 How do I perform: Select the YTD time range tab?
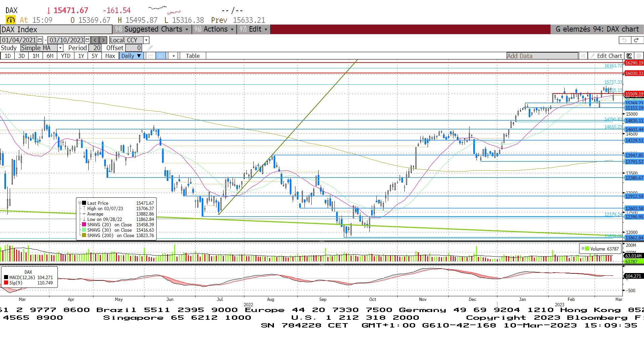(66, 56)
